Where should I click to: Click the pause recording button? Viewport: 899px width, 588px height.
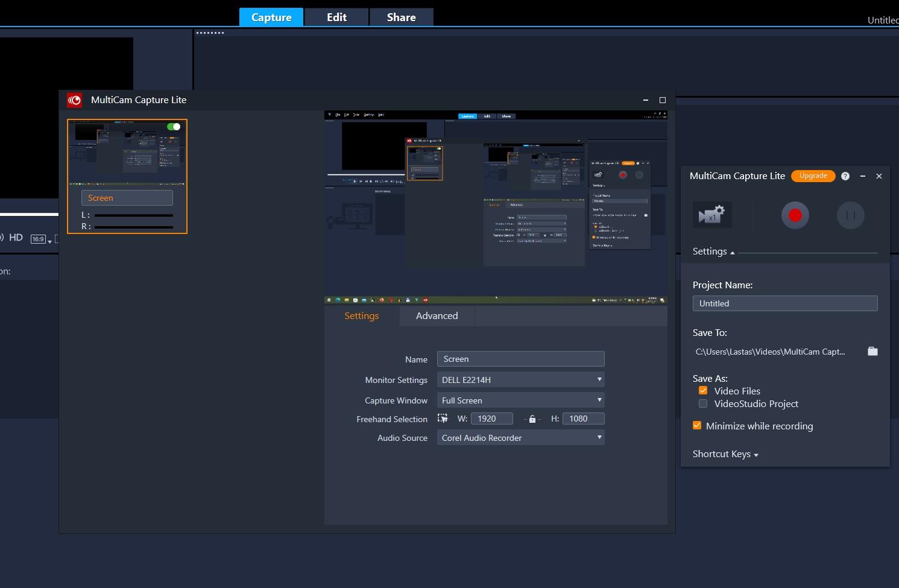tap(850, 215)
